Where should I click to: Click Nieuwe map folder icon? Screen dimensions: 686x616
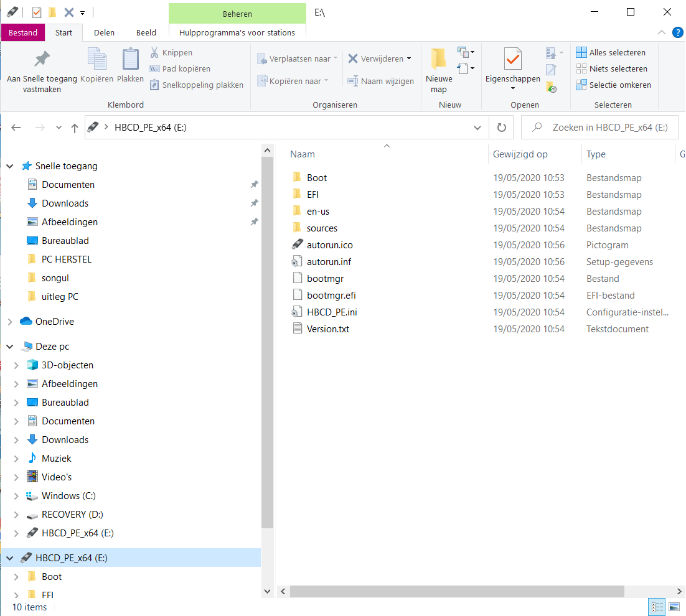coord(438,59)
